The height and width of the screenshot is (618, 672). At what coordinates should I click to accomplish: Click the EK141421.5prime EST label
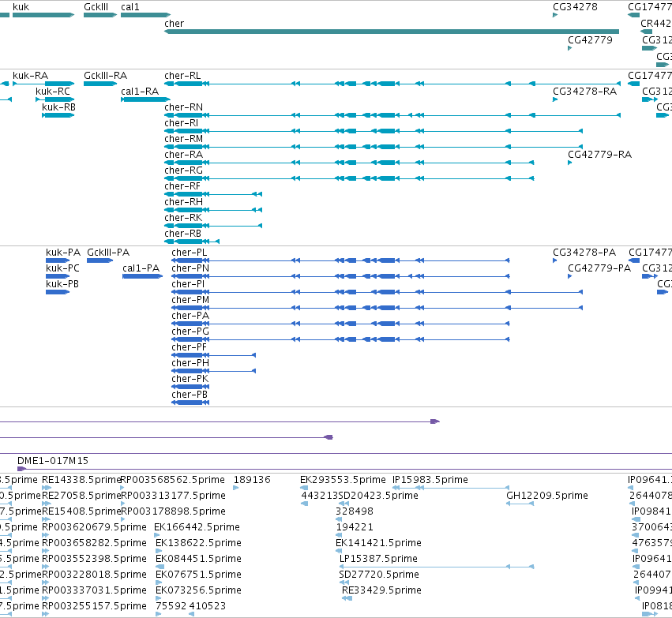click(x=378, y=543)
